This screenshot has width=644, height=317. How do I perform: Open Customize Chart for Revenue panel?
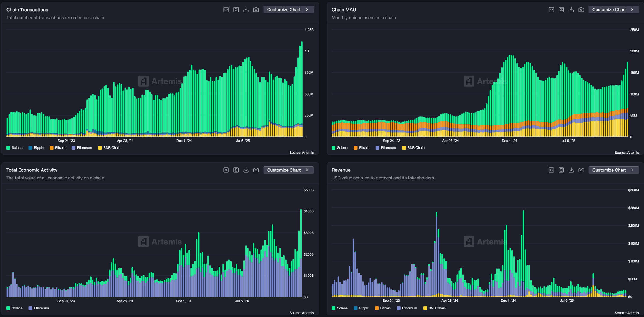[613, 170]
